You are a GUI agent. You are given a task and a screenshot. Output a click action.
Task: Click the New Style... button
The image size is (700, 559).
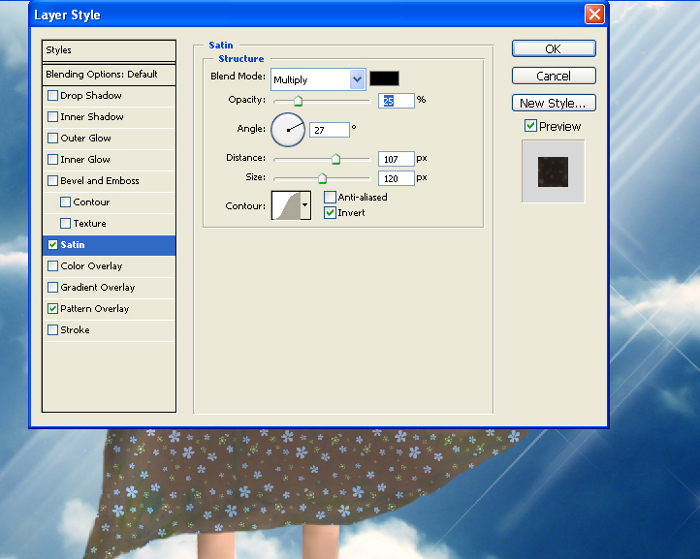click(553, 103)
